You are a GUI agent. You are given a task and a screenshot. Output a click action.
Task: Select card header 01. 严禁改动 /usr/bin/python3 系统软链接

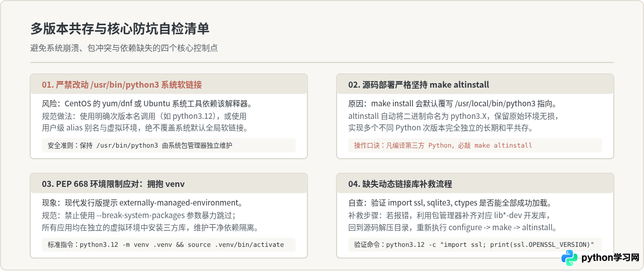pyautogui.click(x=169, y=84)
